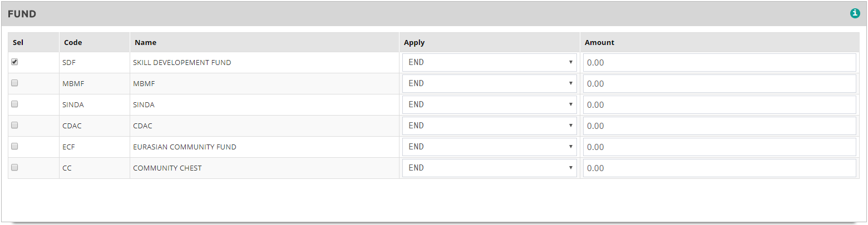Select the MBMF fund checkbox
Screen dimensions: 868x225
point(14,83)
